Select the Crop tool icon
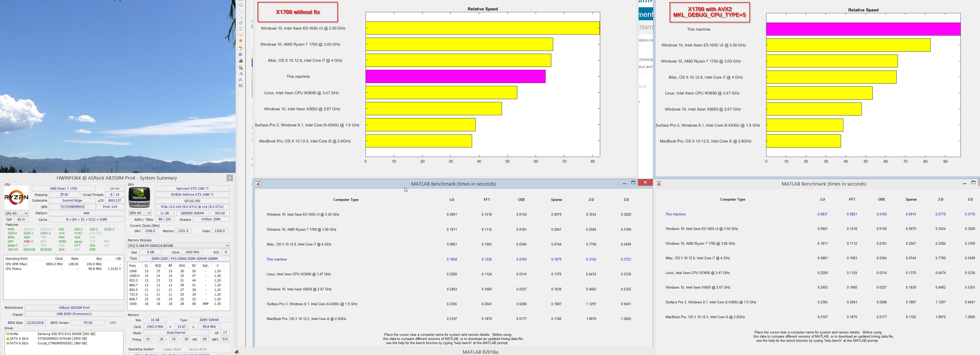Viewport: 980px width, 355px height. tap(241, 68)
